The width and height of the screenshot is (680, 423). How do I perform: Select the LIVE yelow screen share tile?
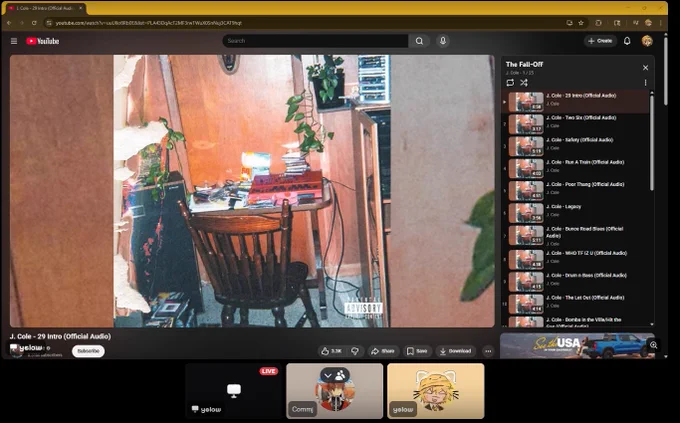coord(234,391)
